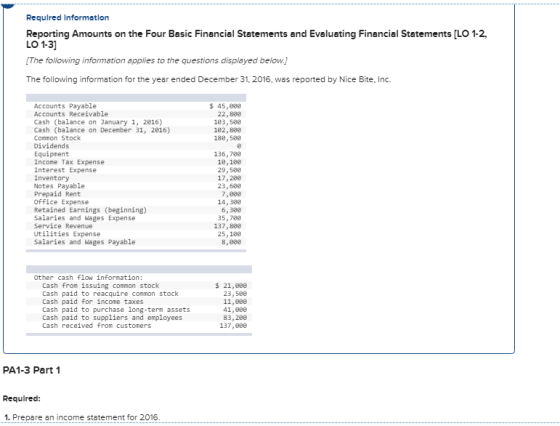Screen dimensions: 560x426
Task: Click the Service Revenue amount 137,800
Action: (228, 226)
